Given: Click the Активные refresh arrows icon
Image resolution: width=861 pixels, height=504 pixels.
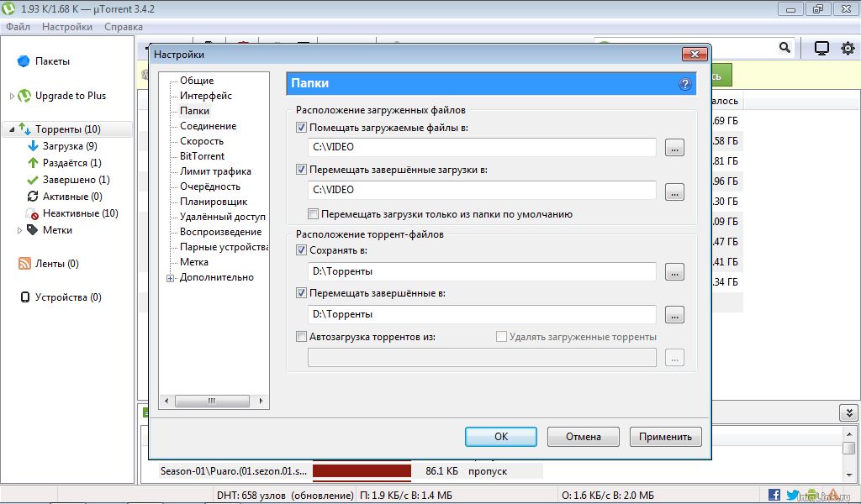Looking at the screenshot, I should [x=33, y=197].
